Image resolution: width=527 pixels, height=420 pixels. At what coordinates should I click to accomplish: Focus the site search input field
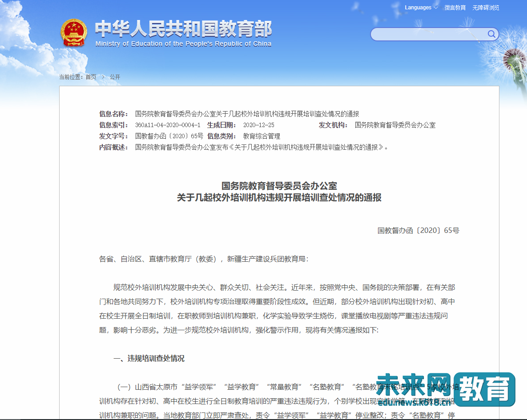[x=434, y=34]
